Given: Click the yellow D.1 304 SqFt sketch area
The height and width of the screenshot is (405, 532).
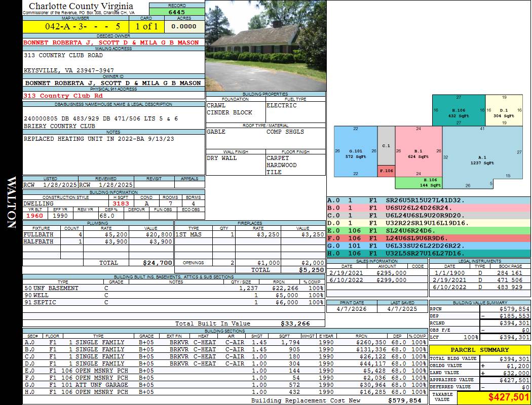Looking at the screenshot, I should [x=504, y=112].
